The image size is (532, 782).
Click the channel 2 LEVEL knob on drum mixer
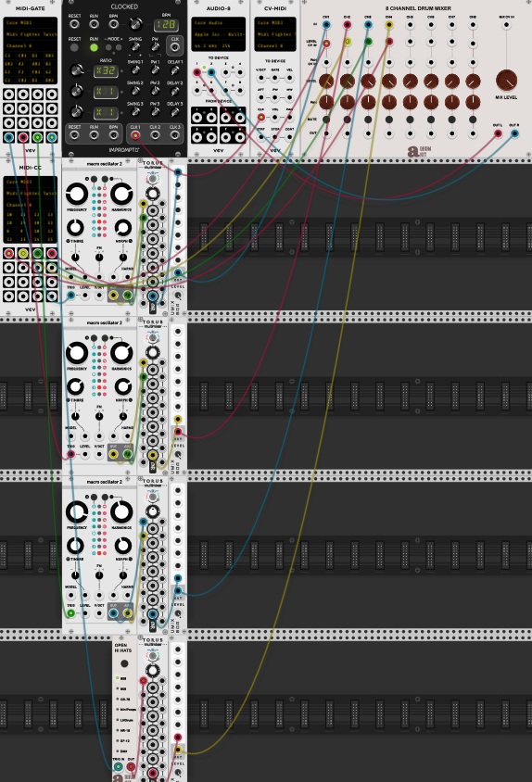click(x=347, y=81)
